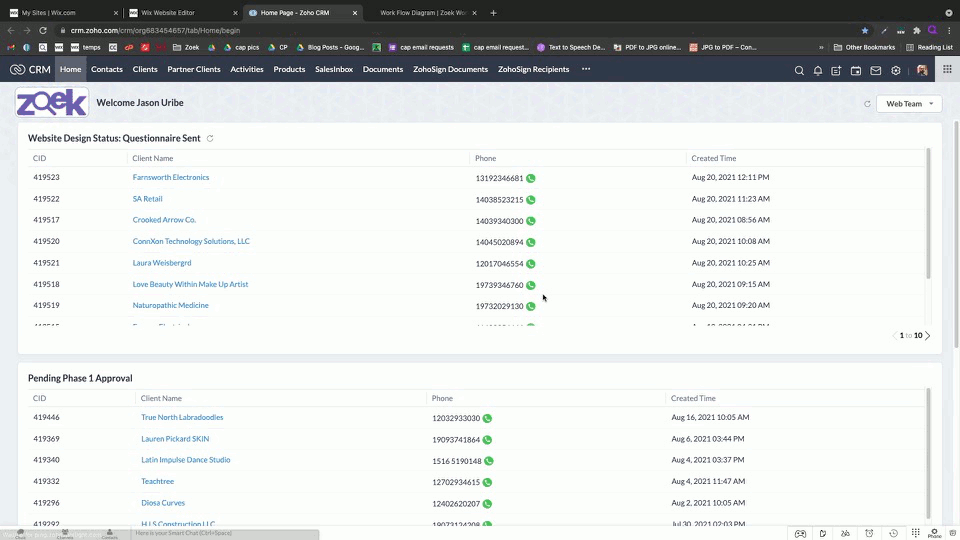
Task: Call Lauren Pickard SKIN via phone icon
Action: pos(487,440)
